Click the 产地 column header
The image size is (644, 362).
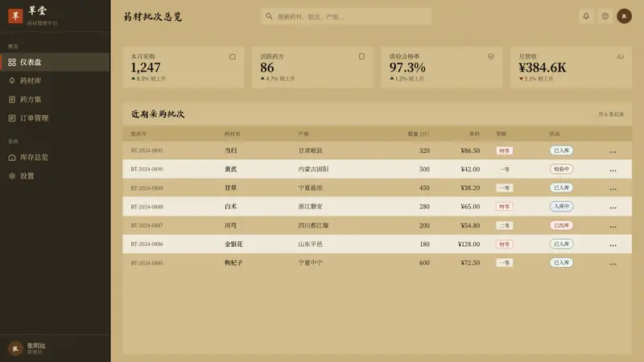point(303,134)
